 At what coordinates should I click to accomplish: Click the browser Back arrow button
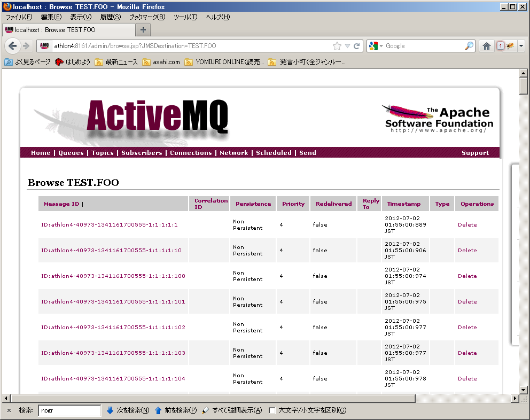(x=12, y=45)
